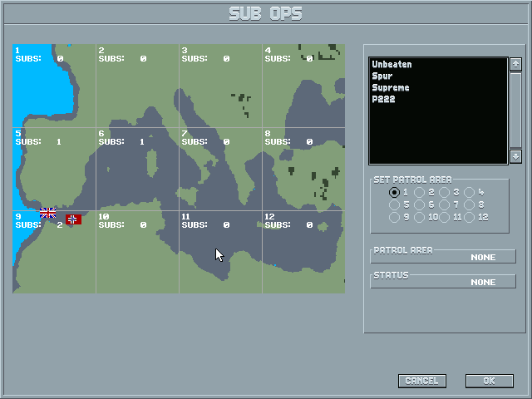This screenshot has width=532, height=399.
Task: Select patrol area 8 radio button
Action: click(x=469, y=205)
